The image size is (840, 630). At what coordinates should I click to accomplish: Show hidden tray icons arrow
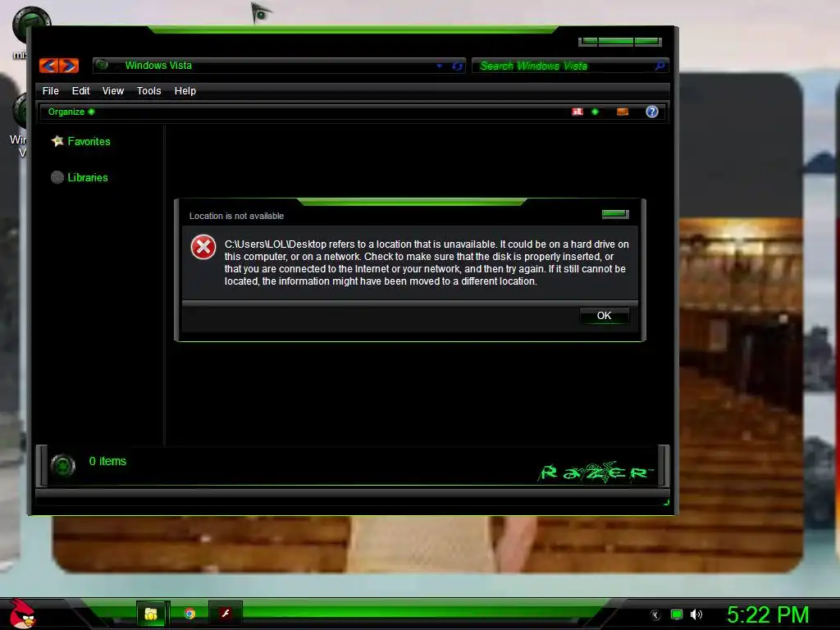[655, 615]
